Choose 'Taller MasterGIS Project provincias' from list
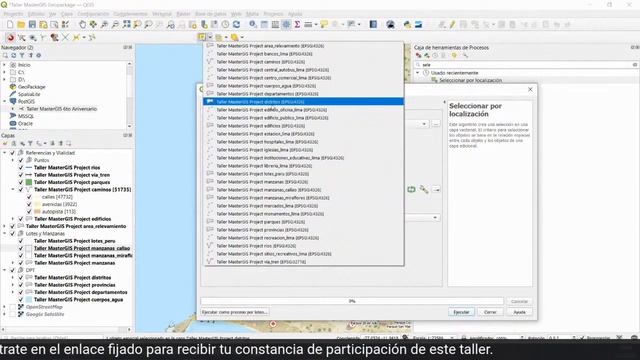The height and width of the screenshot is (360, 640). point(303,230)
